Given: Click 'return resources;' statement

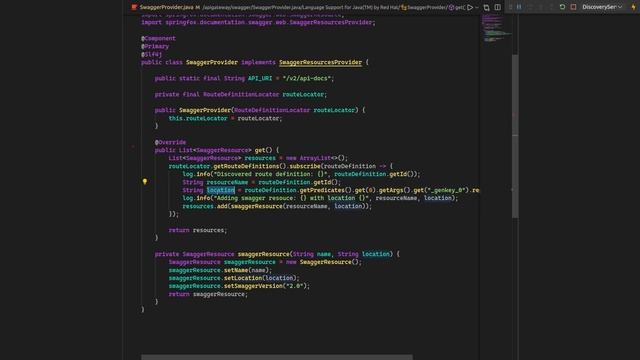Looking at the screenshot, I should pyautogui.click(x=198, y=230).
